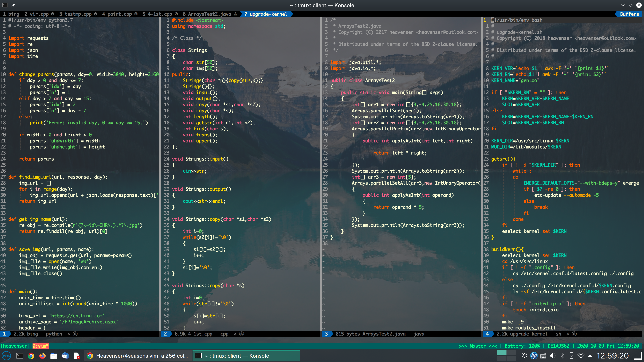Viewport: 644px width, 362px height.
Task: Click '6.9k 4-1st.cpp' in second statusline
Action: tap(193, 334)
